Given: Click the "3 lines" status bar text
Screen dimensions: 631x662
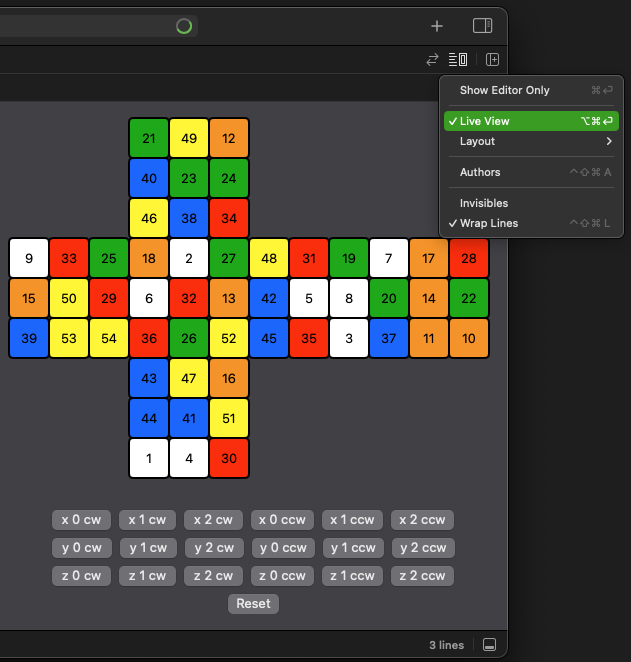Looking at the screenshot, I should click(x=447, y=645).
